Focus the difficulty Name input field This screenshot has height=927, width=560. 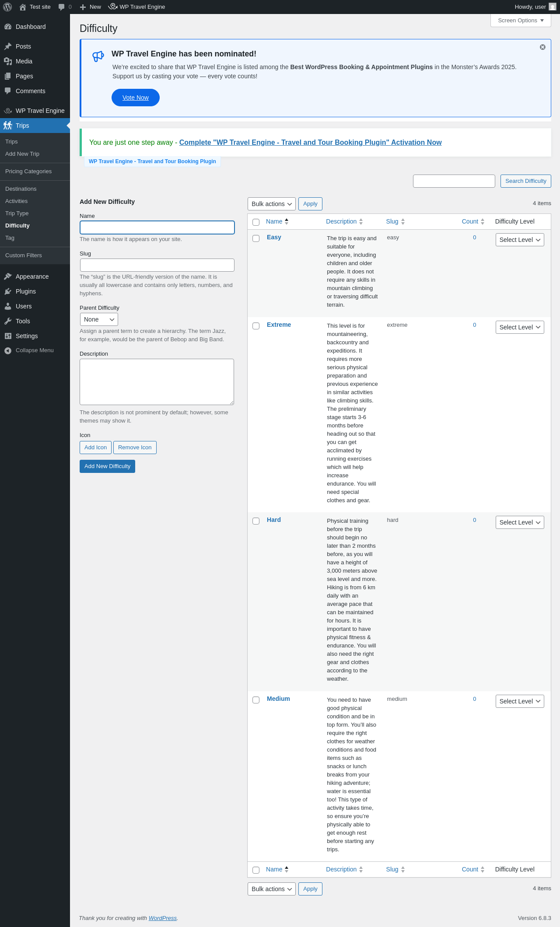(157, 227)
